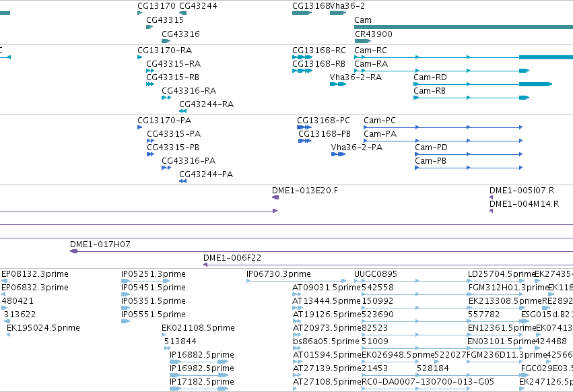The image size is (573, 392).
Task: Click EST IP05451.5prime
Action: pos(153,288)
